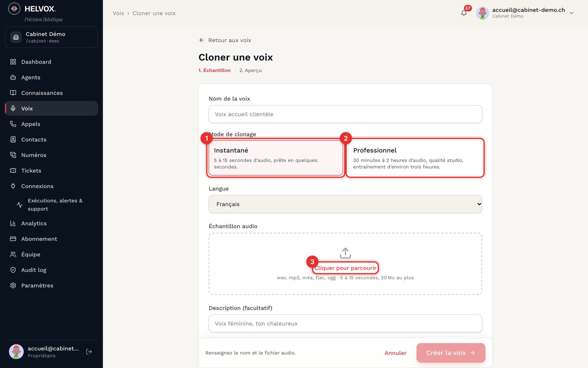Viewport: 588px width, 368px height.
Task: Select the Professionnel cloning mode
Action: 415,158
